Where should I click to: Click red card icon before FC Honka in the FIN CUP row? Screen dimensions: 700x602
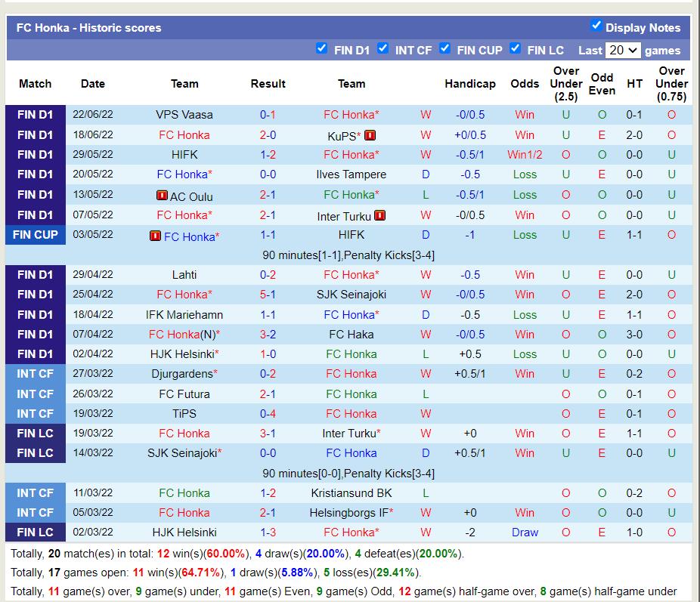(x=155, y=236)
